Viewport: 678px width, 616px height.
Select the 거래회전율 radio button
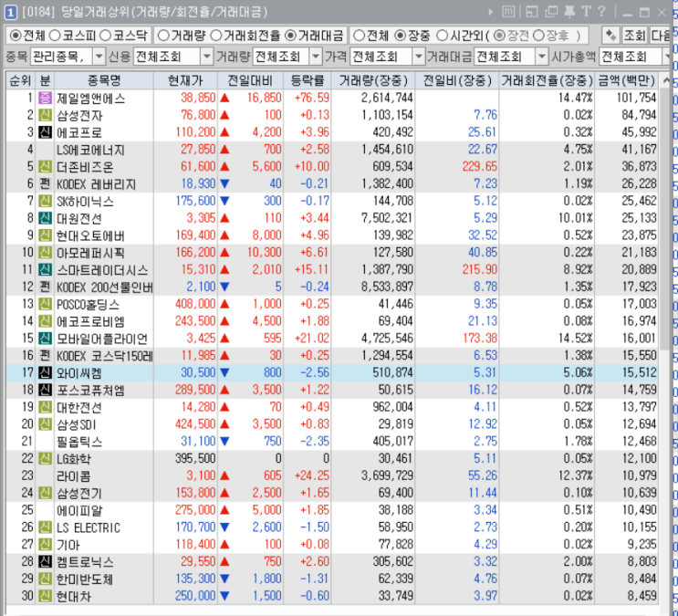coord(215,36)
